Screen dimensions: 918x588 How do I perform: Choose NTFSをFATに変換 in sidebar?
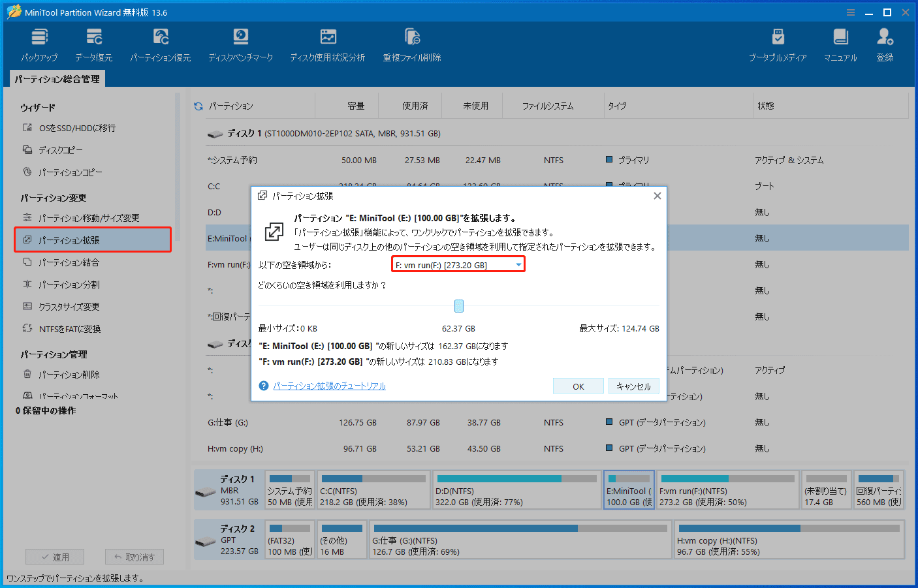point(70,329)
